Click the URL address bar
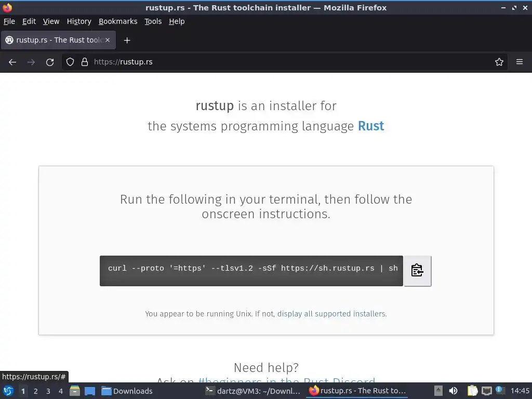Viewport: 532px width, 399px height. point(284,62)
